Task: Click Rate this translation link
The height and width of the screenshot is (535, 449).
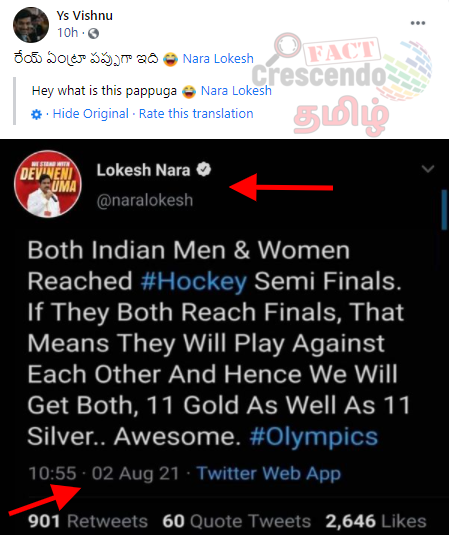Action: coord(196,114)
